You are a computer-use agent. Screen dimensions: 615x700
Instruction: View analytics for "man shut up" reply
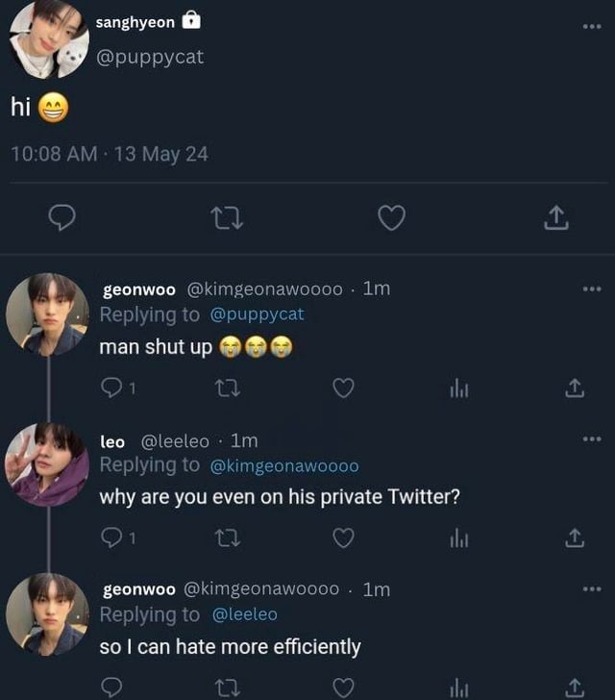[x=459, y=387]
